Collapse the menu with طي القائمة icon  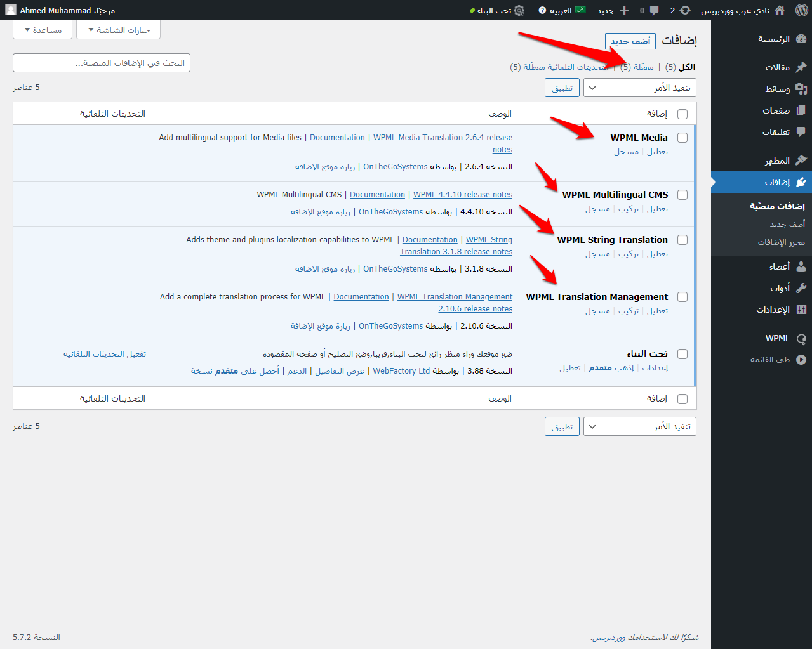(x=801, y=360)
